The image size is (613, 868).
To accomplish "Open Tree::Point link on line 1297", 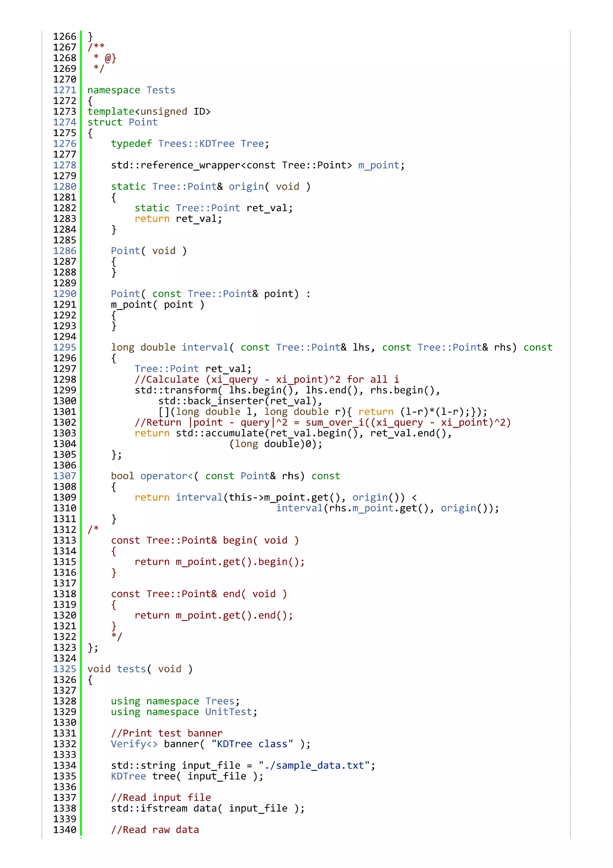I will (166, 369).
